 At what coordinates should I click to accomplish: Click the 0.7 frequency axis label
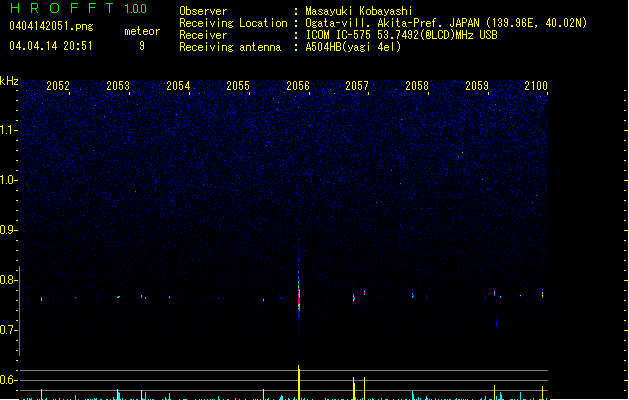pos(8,330)
